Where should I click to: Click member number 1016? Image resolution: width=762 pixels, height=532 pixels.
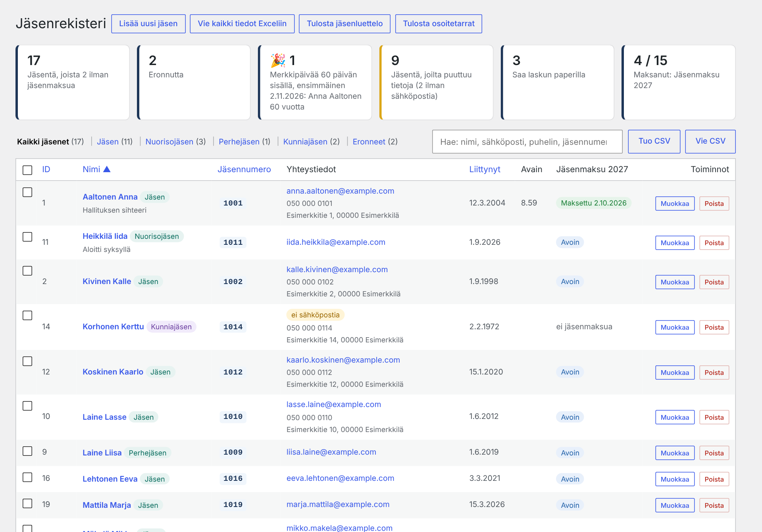[x=233, y=478]
